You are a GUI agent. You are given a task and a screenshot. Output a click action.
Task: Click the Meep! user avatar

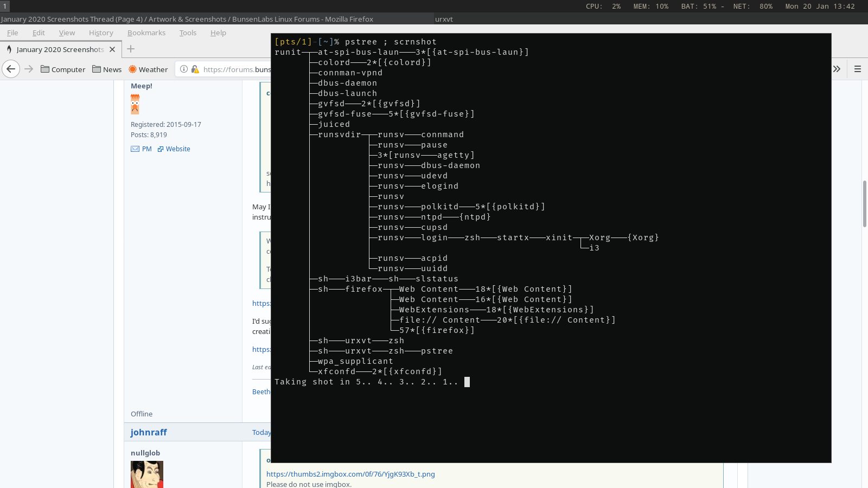click(135, 104)
